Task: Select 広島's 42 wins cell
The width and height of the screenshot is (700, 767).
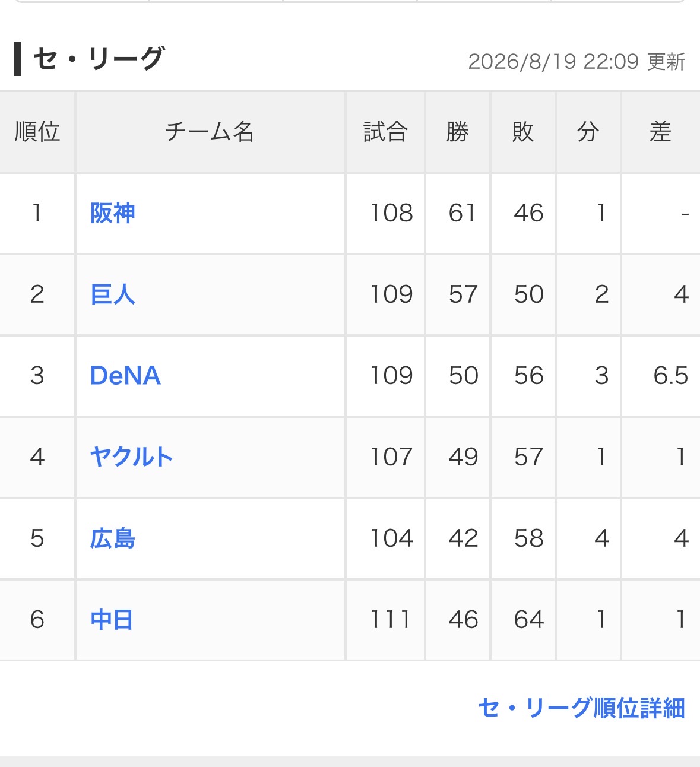Action: 458,538
